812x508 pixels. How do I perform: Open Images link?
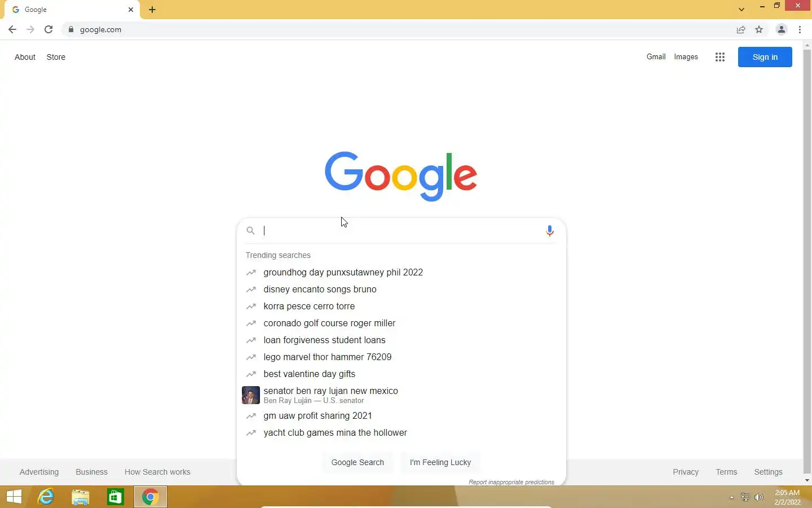[686, 56]
